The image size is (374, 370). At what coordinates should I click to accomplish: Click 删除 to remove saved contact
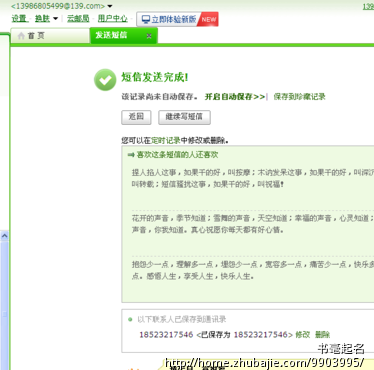coord(322,334)
